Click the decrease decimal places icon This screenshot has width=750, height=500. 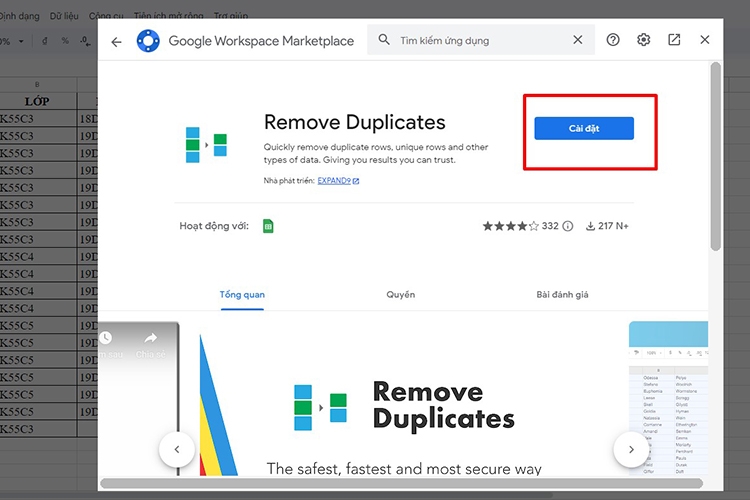pos(85,41)
